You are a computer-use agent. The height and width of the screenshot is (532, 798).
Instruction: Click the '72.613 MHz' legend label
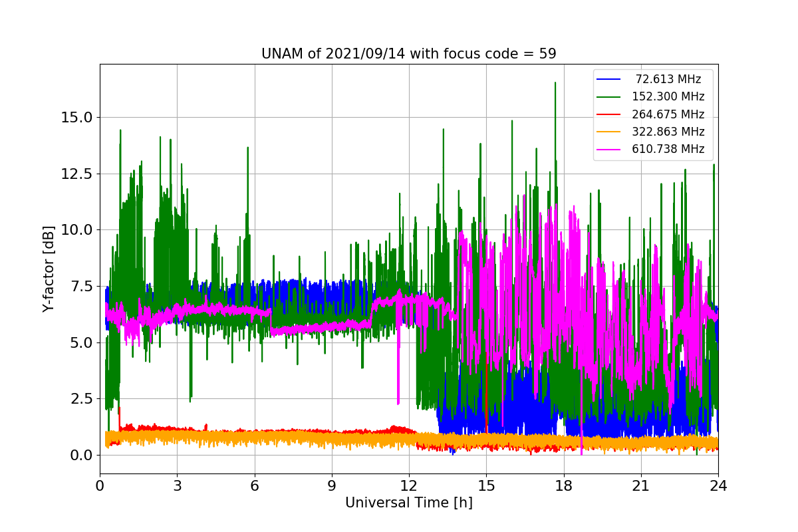(x=668, y=79)
